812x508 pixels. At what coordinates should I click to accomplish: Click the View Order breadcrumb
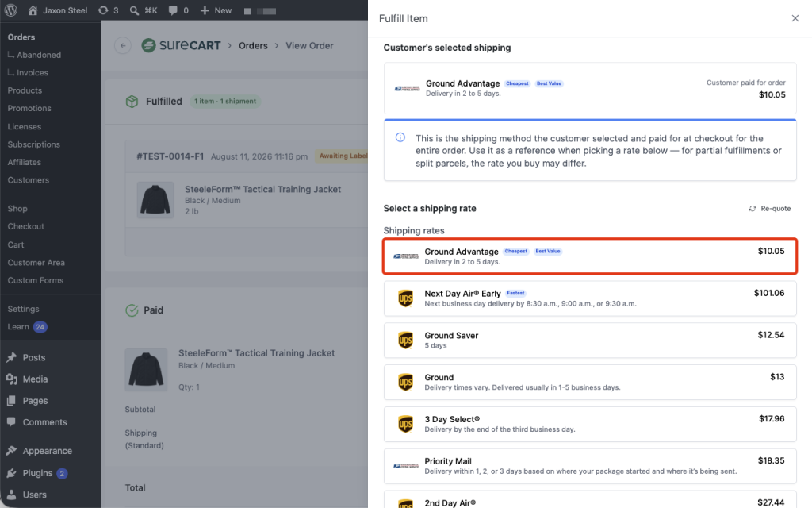(x=310, y=45)
